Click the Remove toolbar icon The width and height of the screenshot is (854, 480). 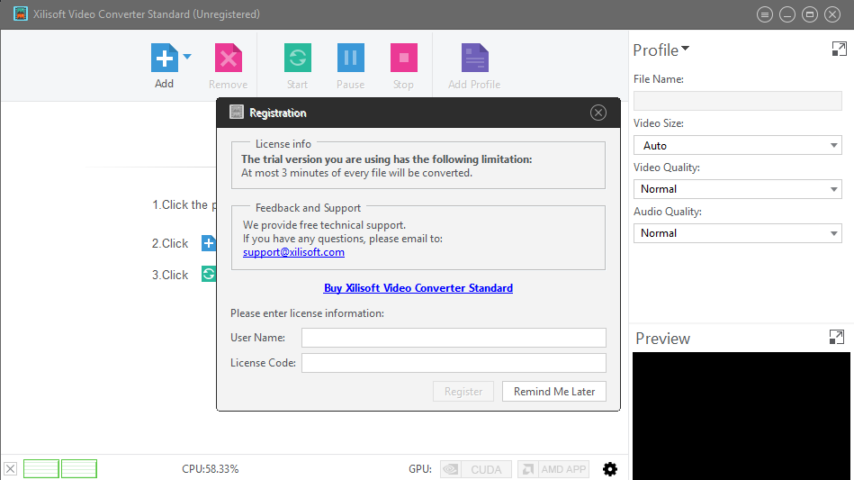(x=228, y=58)
